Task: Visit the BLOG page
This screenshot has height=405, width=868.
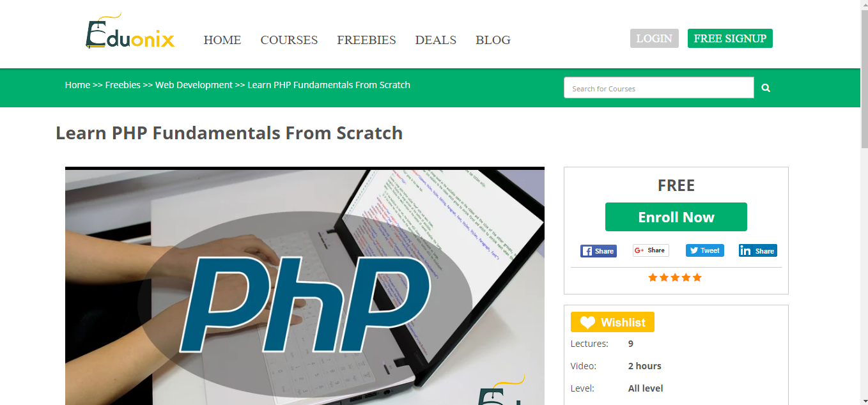Action: [x=493, y=40]
